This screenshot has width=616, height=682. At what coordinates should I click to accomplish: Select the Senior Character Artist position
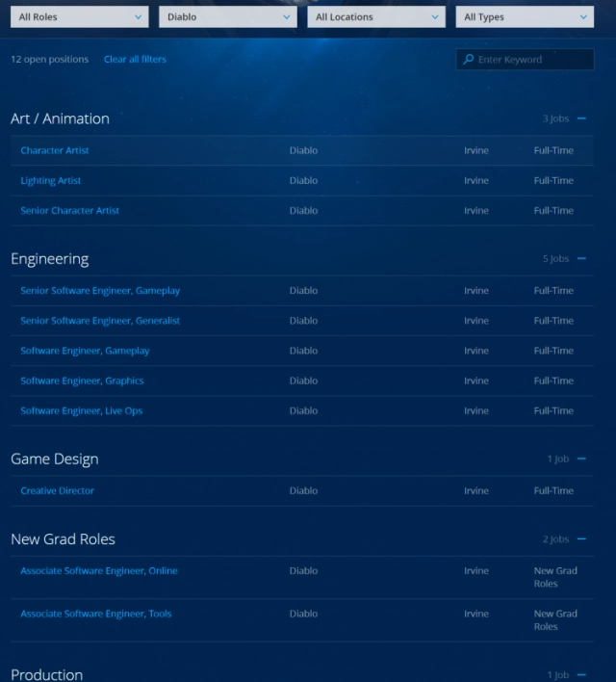[70, 211]
